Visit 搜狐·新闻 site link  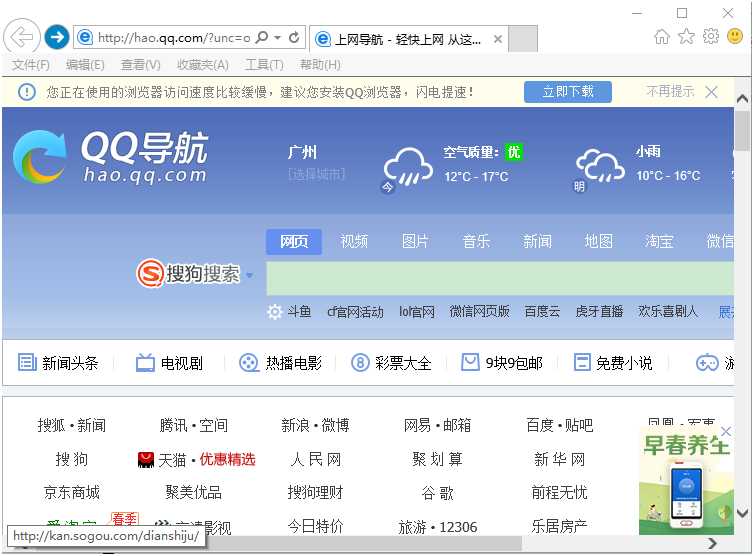[72, 425]
